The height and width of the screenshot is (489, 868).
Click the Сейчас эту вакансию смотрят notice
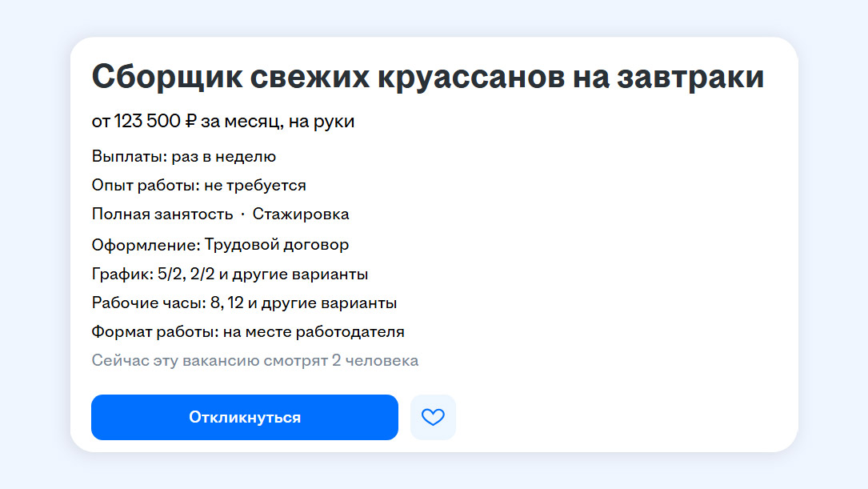[x=254, y=361]
